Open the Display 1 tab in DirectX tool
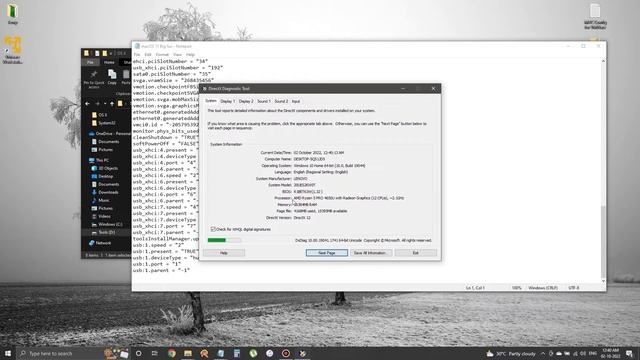The height and width of the screenshot is (360, 640). (x=227, y=101)
